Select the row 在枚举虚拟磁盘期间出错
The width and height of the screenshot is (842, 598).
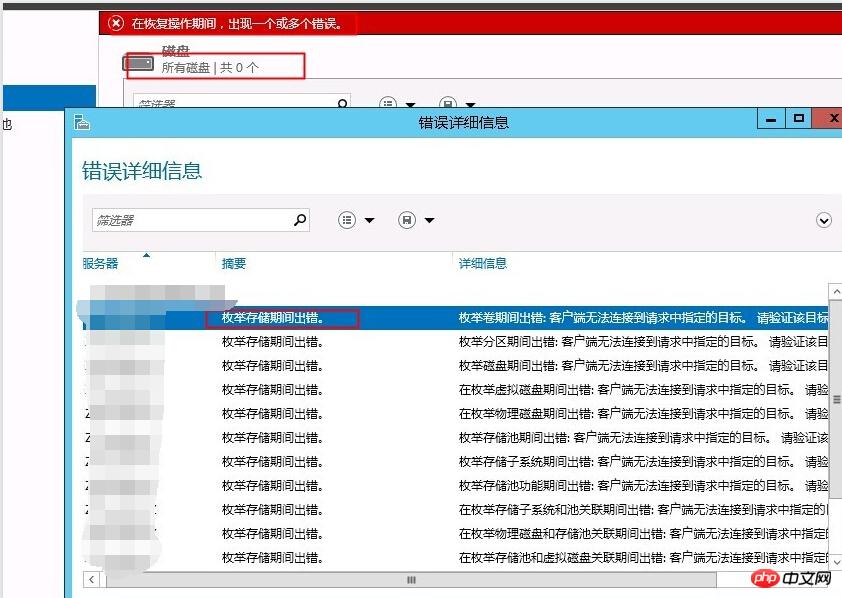[x=455, y=390]
